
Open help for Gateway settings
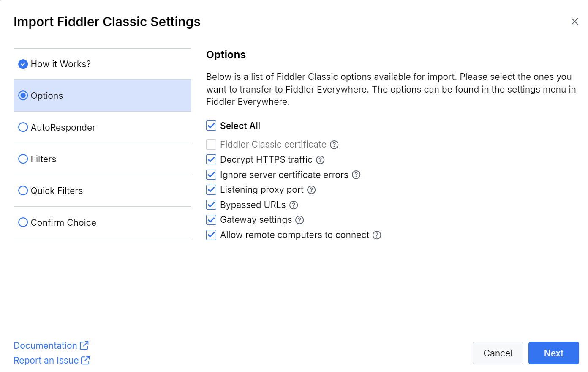tap(299, 220)
